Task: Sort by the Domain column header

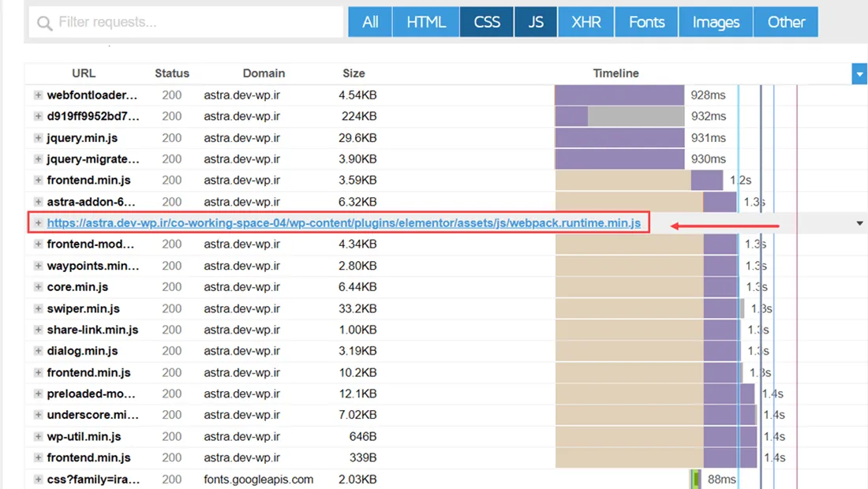Action: (x=264, y=73)
